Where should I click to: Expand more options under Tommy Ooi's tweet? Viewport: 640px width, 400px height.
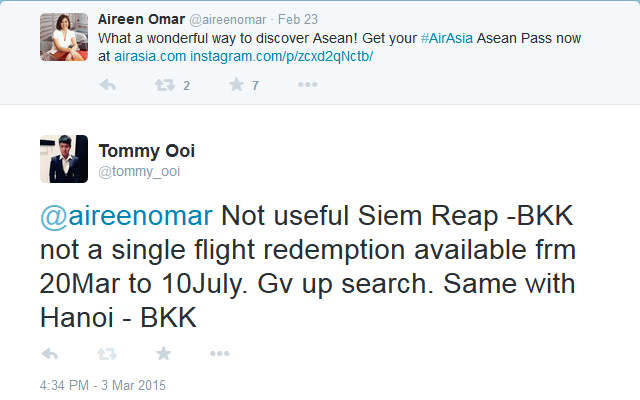click(220, 353)
